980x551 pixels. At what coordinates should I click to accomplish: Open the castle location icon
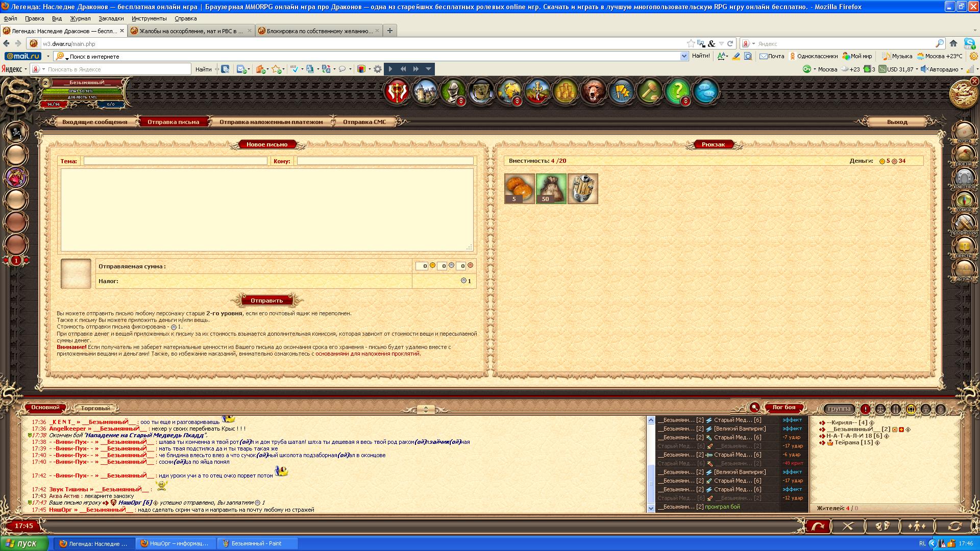pos(425,92)
